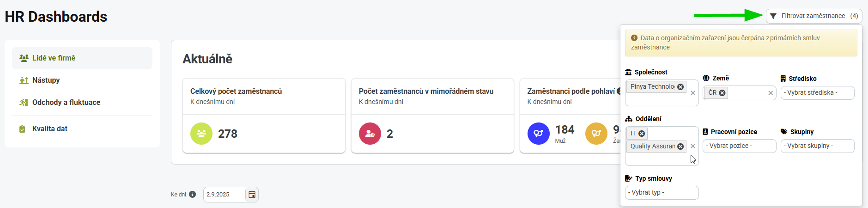Image resolution: width=868 pixels, height=208 pixels.
Task: Remove the Quality Assurance department tag
Action: [680, 147]
